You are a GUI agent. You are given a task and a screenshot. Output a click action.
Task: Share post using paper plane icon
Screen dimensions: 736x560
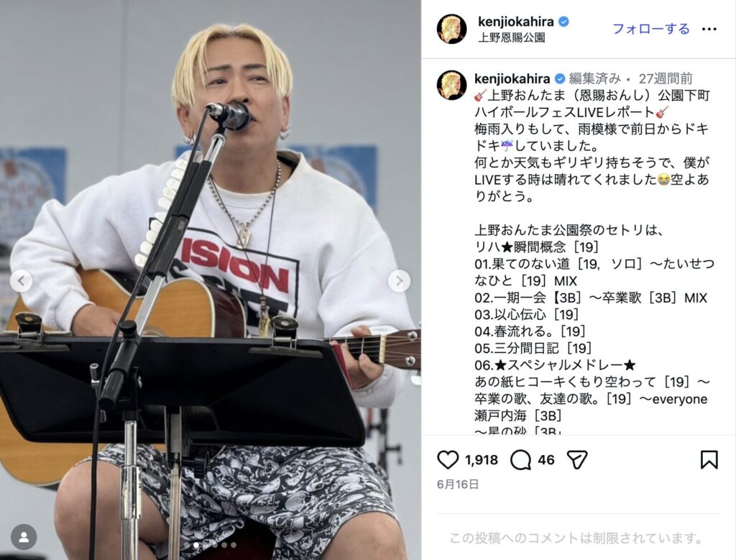[x=577, y=459]
